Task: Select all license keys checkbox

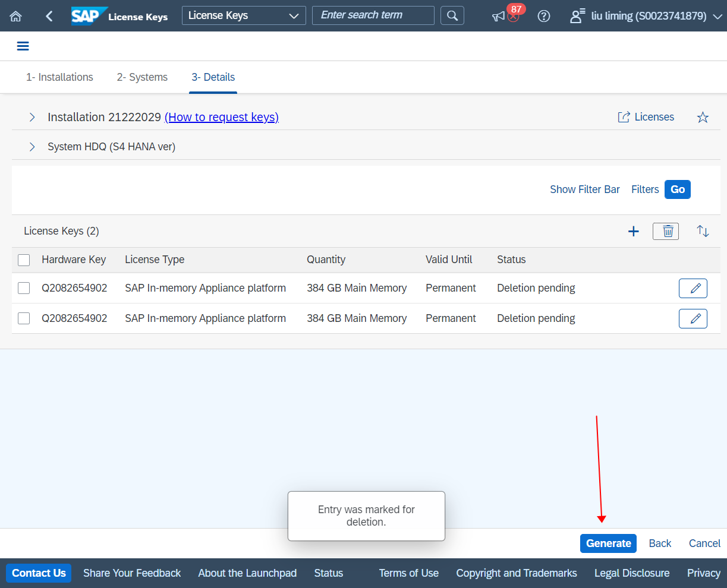Action: pos(24,260)
